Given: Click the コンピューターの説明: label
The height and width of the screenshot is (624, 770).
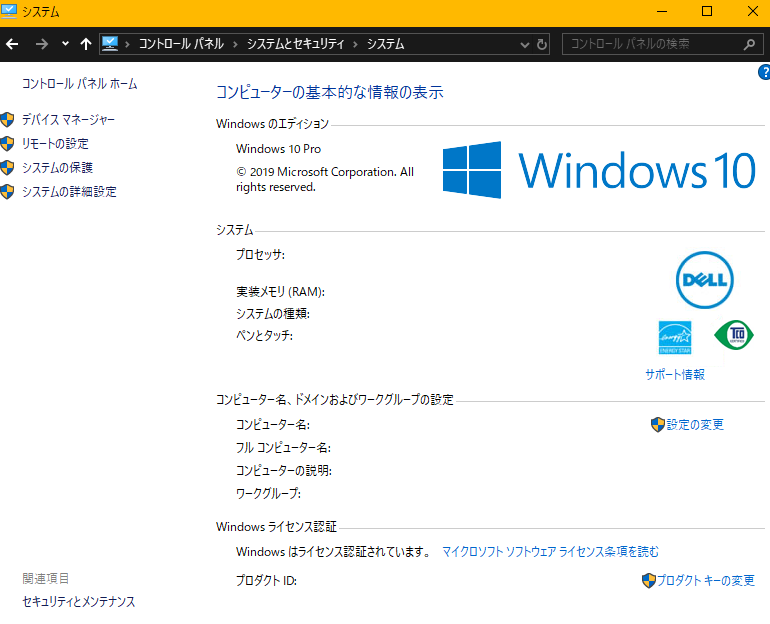Looking at the screenshot, I should 284,470.
